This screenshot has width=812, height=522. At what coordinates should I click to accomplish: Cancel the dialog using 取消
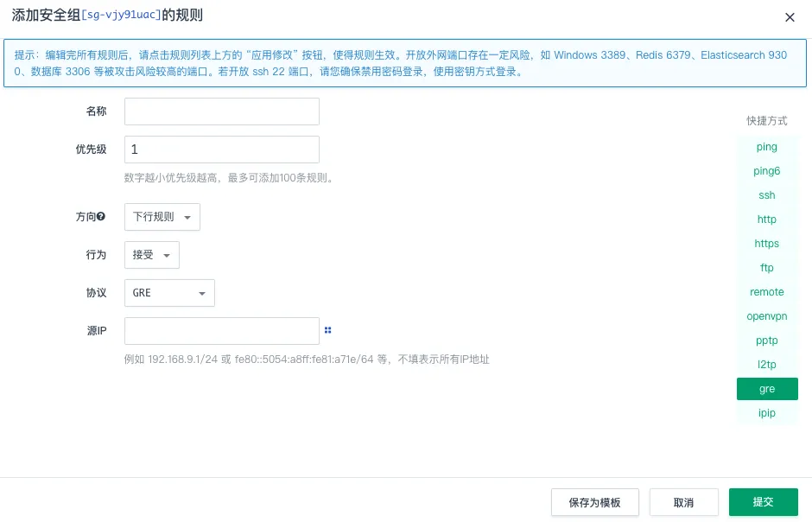coord(683,501)
